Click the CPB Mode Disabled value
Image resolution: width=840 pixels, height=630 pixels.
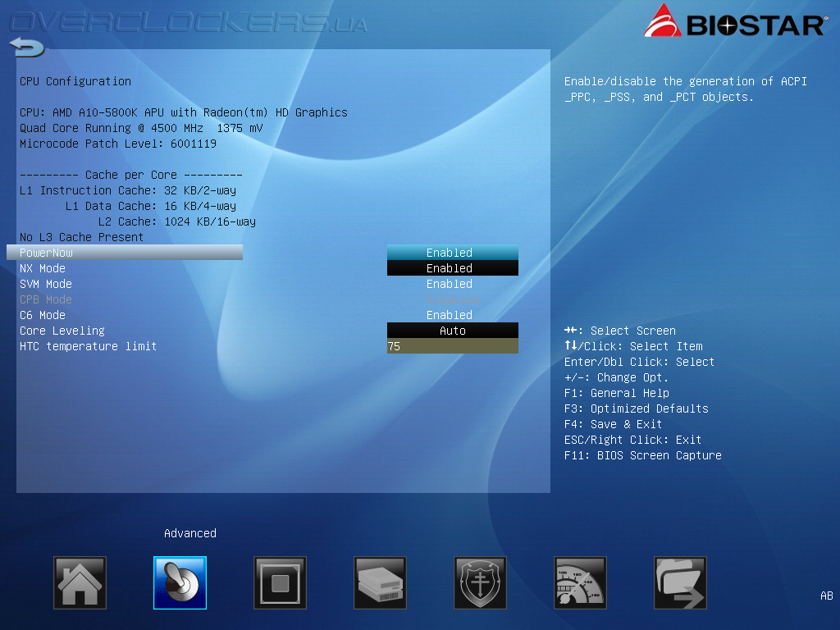pos(453,299)
